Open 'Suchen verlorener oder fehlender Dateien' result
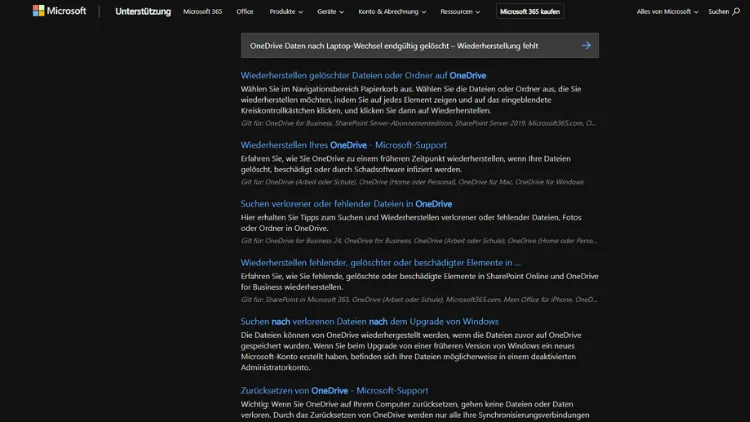 346,204
